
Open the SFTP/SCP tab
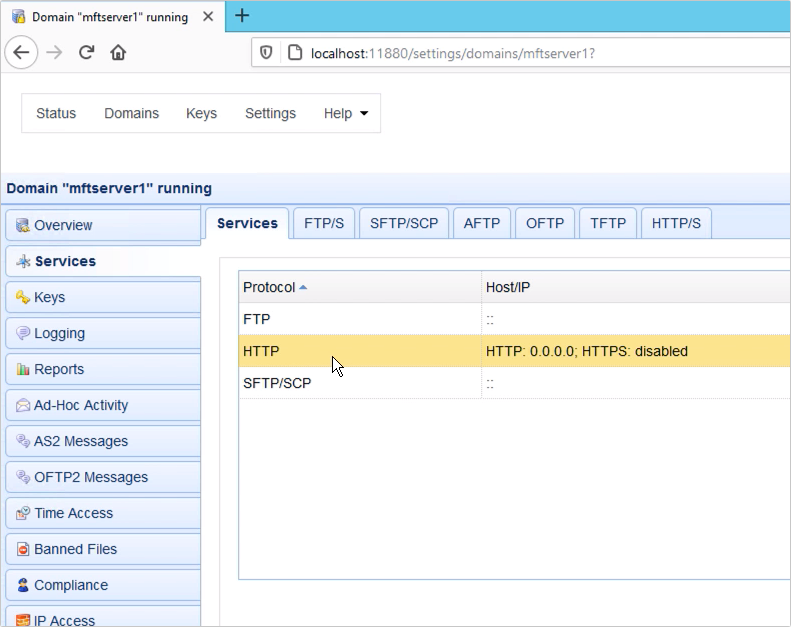click(x=404, y=223)
